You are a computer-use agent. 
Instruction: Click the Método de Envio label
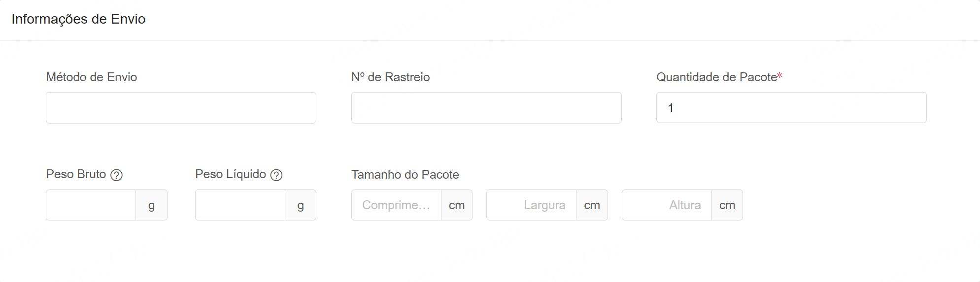(x=92, y=77)
